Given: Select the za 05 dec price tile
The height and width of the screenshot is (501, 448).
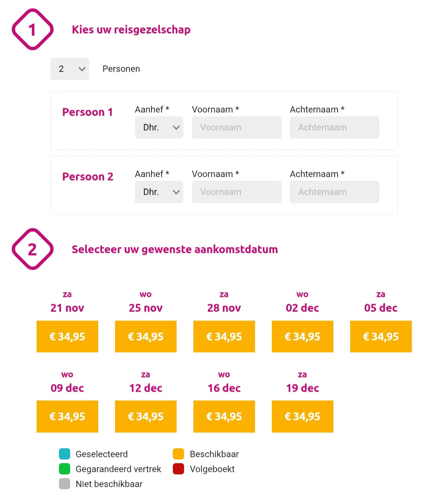Looking at the screenshot, I should click(x=381, y=336).
